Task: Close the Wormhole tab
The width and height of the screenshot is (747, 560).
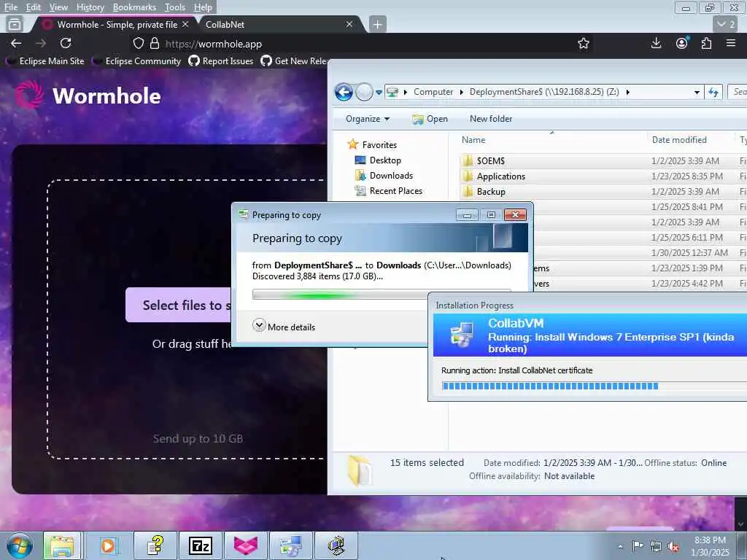Action: click(x=185, y=24)
